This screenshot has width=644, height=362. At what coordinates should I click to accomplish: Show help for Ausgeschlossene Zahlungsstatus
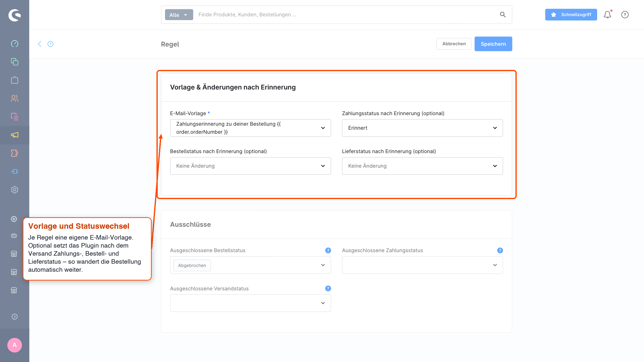click(500, 250)
